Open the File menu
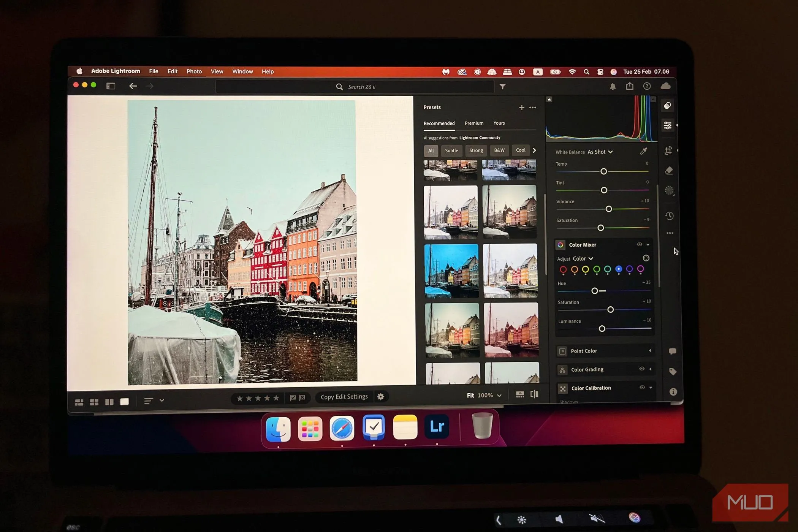 coord(154,71)
